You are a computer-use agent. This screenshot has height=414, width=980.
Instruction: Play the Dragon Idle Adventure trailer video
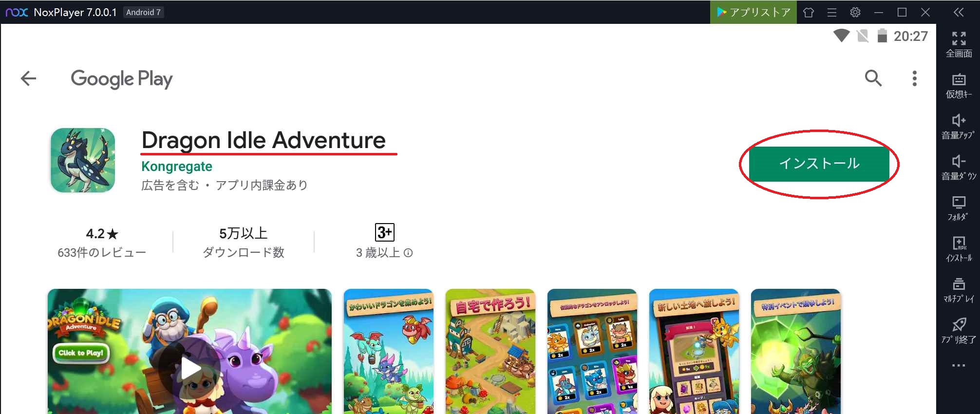[x=189, y=369]
